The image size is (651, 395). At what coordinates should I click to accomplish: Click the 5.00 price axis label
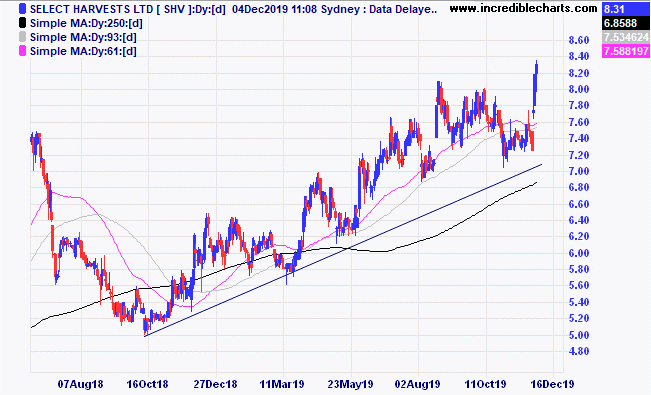click(x=579, y=335)
